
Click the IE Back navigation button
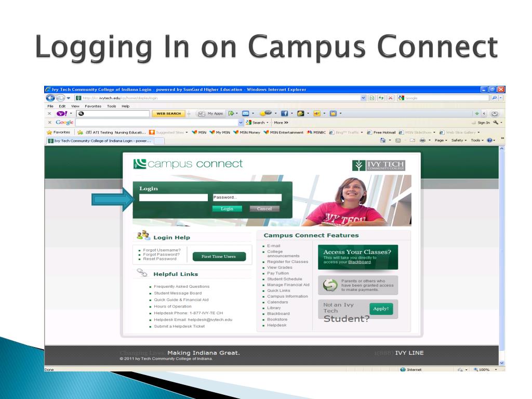click(x=50, y=98)
